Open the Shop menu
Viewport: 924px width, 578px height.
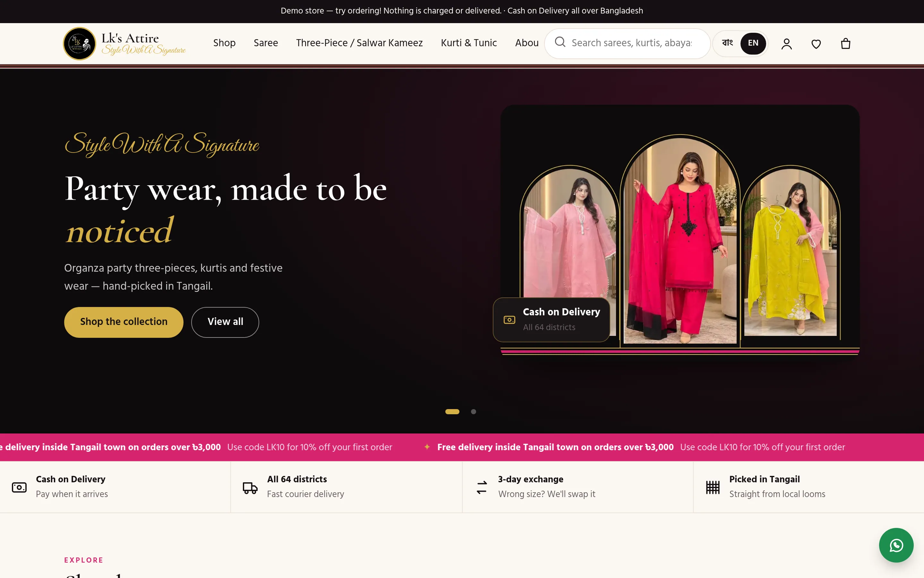click(x=224, y=43)
